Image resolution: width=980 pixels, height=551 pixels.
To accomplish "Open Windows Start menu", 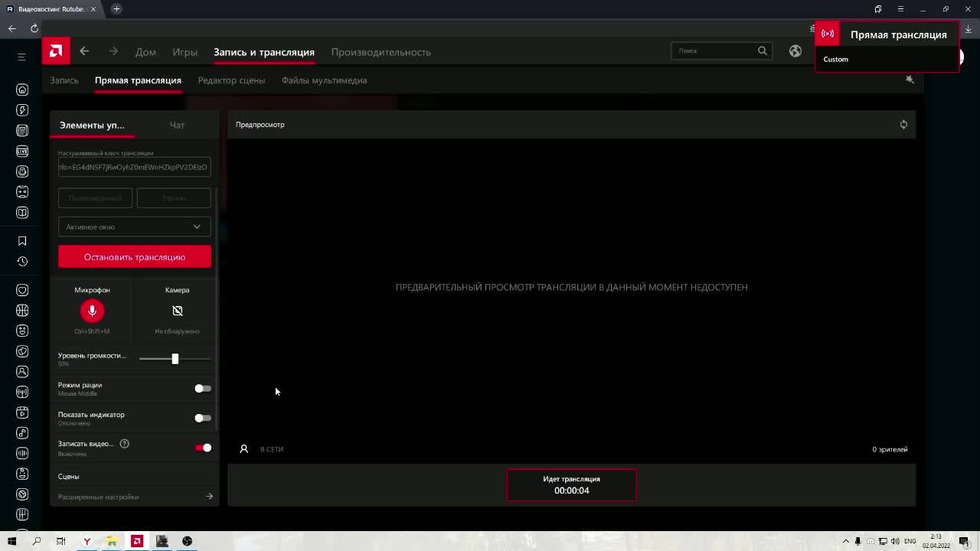I will click(11, 541).
